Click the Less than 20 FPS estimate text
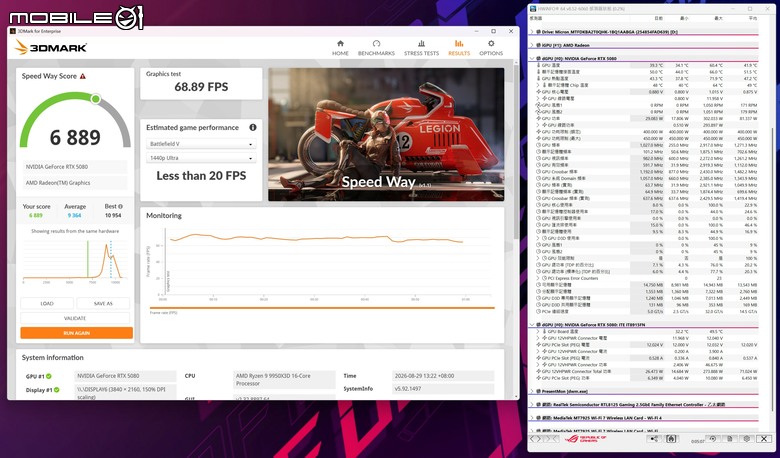Image resolution: width=780 pixels, height=458 pixels. click(201, 176)
